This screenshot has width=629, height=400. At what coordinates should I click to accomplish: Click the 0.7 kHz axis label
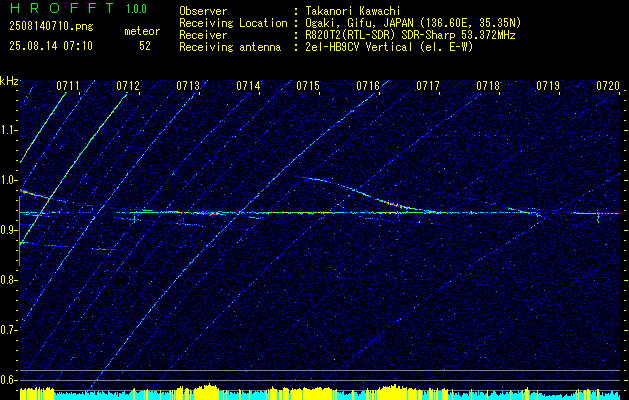coord(8,330)
